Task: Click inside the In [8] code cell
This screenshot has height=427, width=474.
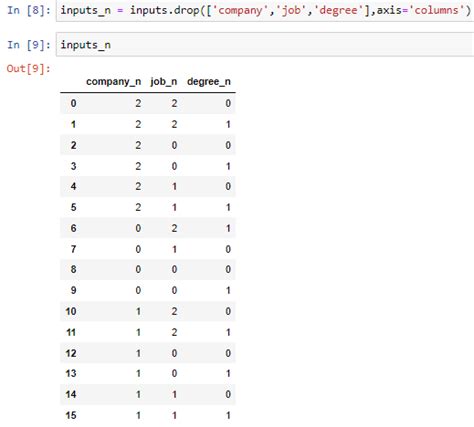Action: pos(265,11)
